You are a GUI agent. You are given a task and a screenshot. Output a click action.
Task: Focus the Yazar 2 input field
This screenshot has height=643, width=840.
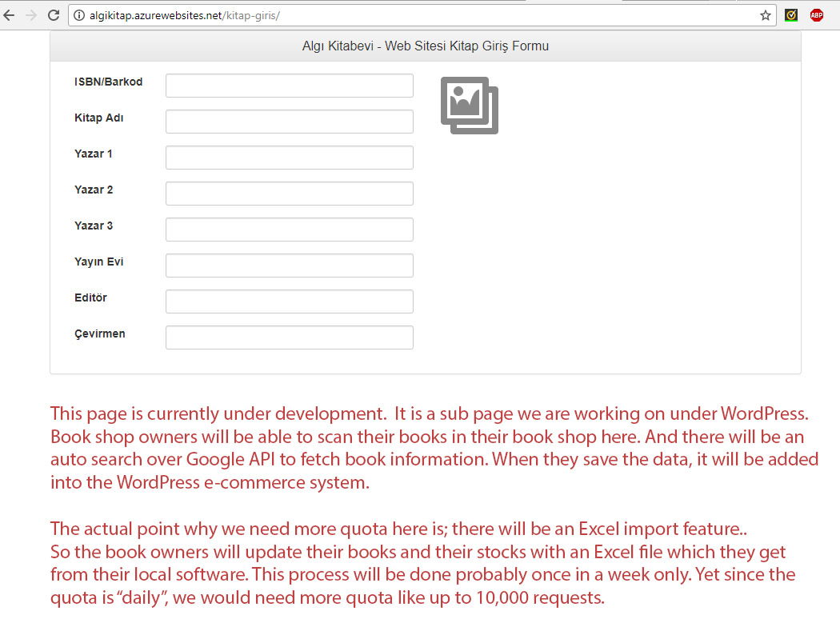(290, 194)
